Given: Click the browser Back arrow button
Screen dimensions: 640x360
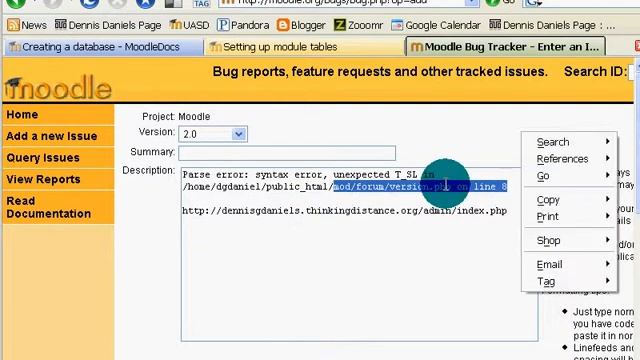Looking at the screenshot, I should (x=16, y=3).
